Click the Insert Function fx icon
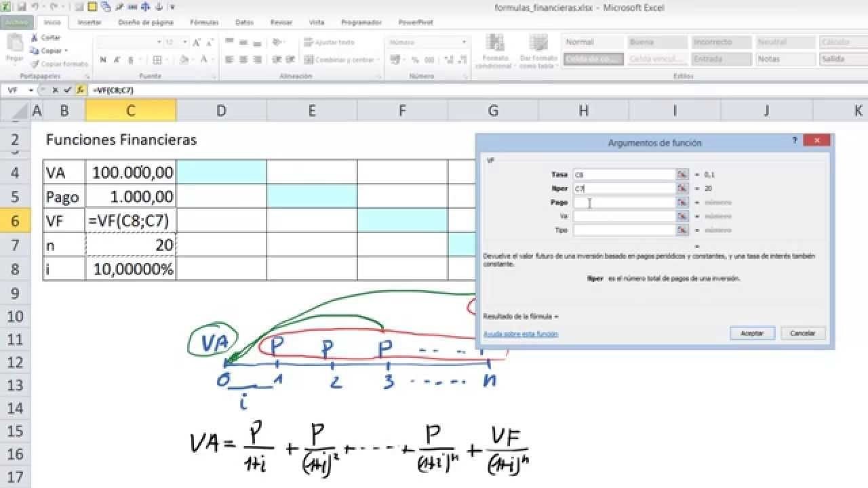 click(80, 89)
